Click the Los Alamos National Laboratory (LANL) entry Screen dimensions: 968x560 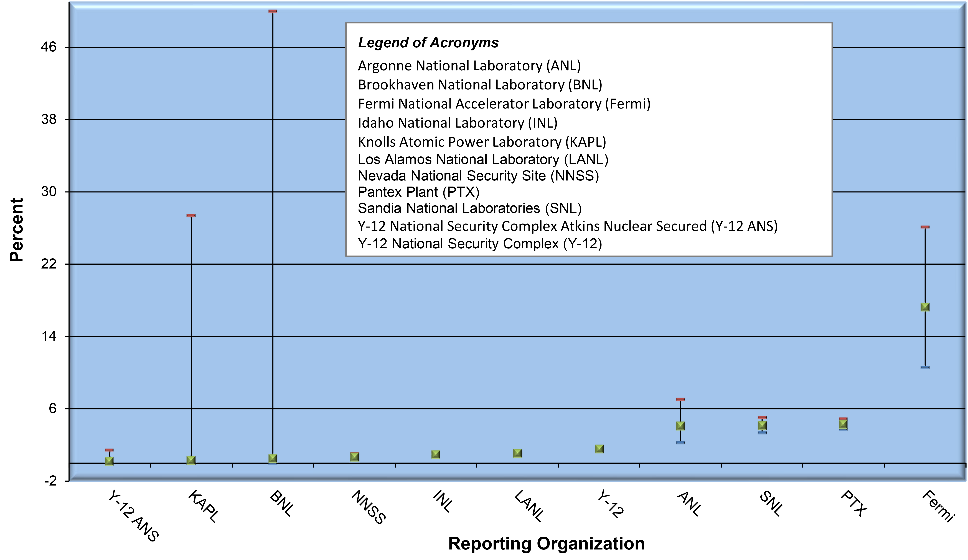483,159
